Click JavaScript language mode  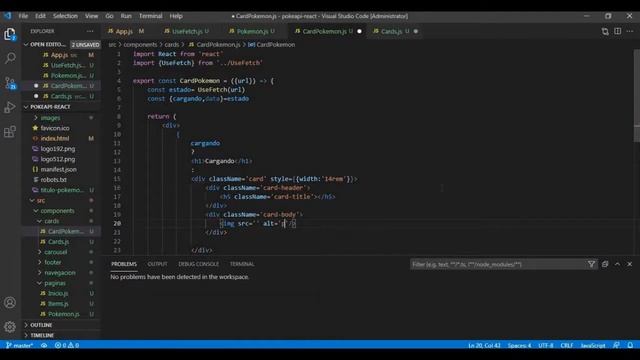tap(593, 345)
